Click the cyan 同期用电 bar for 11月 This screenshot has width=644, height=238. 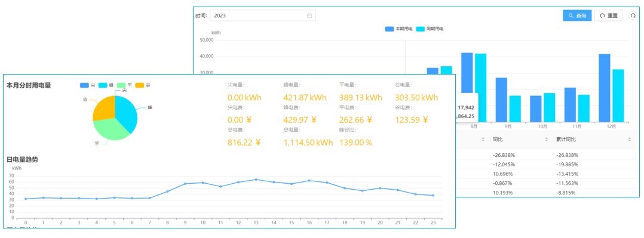click(584, 109)
